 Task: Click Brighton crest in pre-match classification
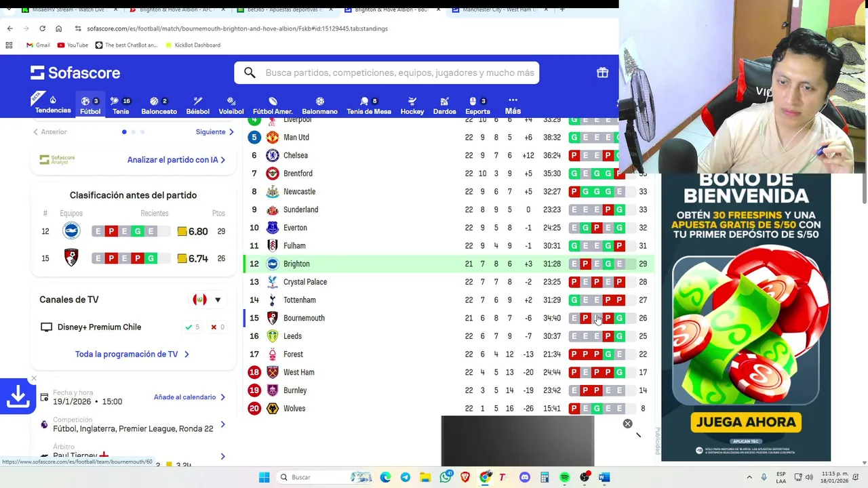71,231
